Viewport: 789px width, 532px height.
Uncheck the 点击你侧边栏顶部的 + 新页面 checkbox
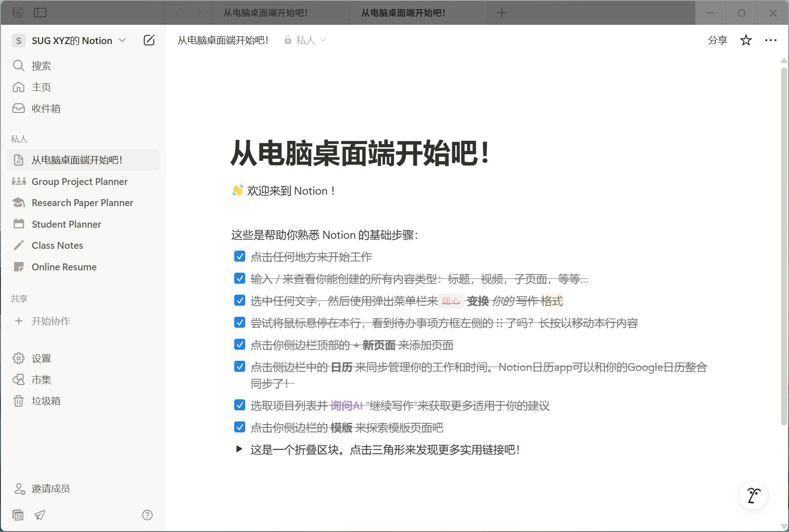(240, 344)
